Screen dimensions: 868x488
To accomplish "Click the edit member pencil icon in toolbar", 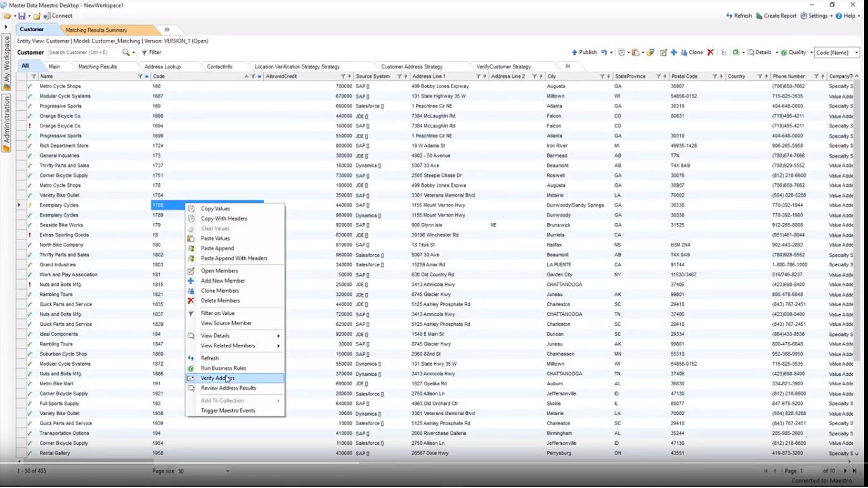I will pos(663,53).
